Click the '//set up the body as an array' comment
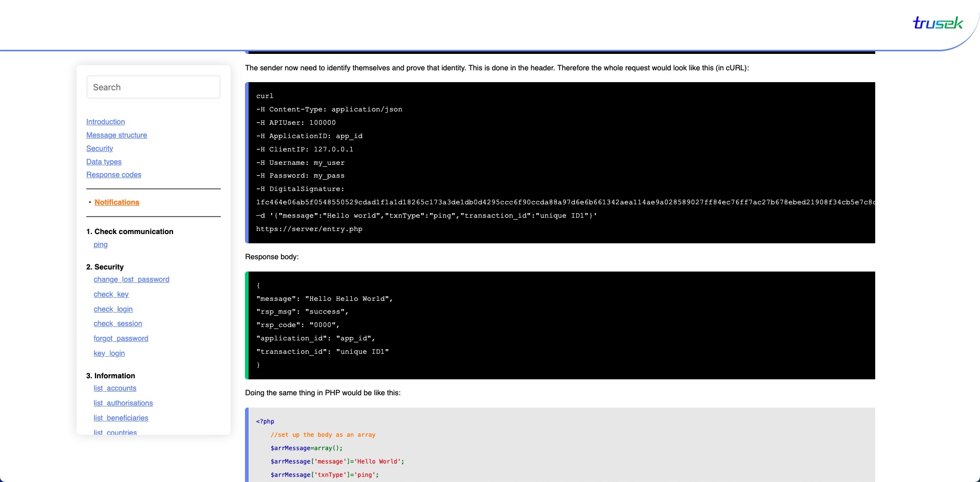Image resolution: width=980 pixels, height=482 pixels. click(323, 435)
